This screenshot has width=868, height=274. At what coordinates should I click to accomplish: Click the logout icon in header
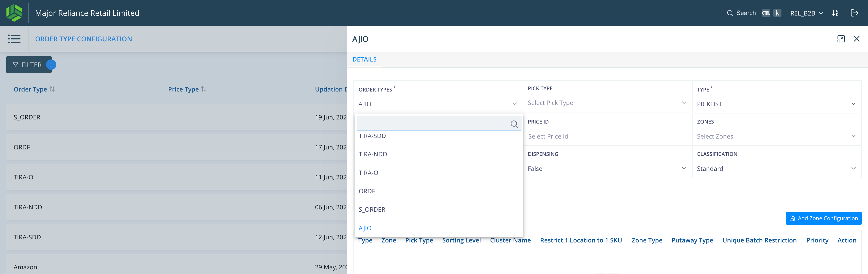coord(854,13)
